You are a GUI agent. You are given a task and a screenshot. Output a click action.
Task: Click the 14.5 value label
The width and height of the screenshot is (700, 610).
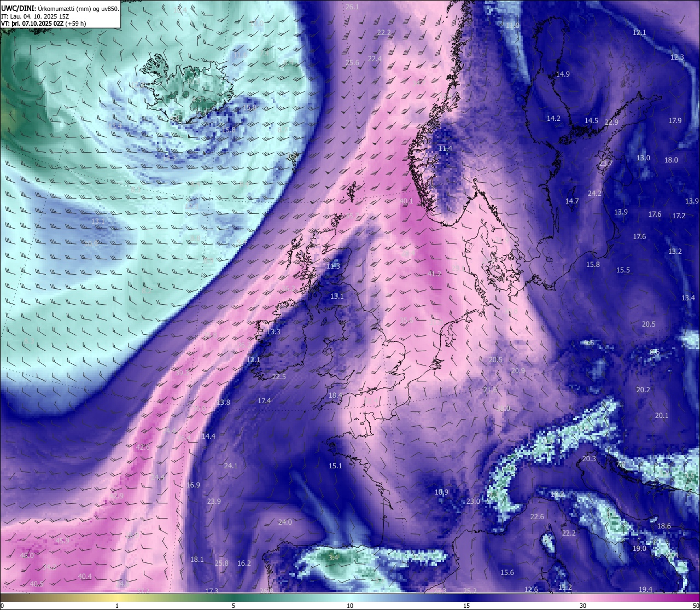tap(591, 121)
